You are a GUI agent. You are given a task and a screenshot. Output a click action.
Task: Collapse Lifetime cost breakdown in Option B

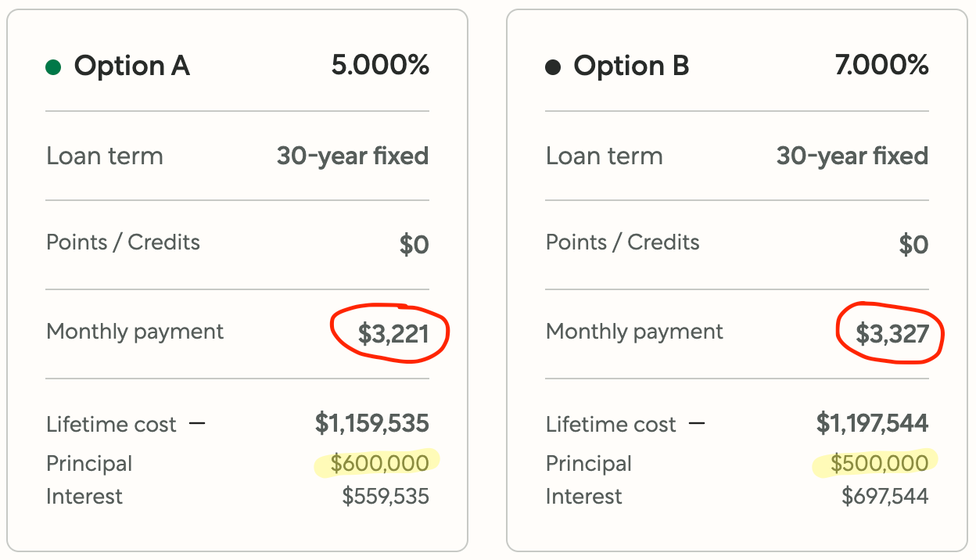click(697, 424)
